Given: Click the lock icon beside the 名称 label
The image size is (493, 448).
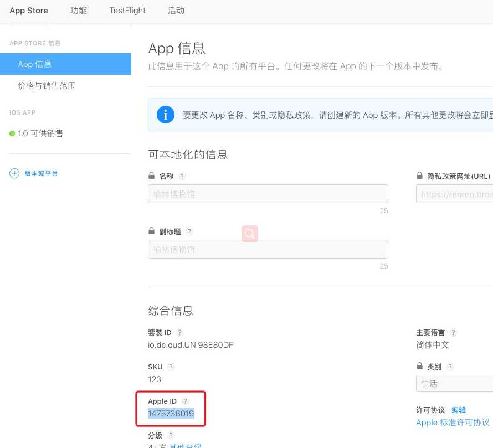Looking at the screenshot, I should coord(150,176).
